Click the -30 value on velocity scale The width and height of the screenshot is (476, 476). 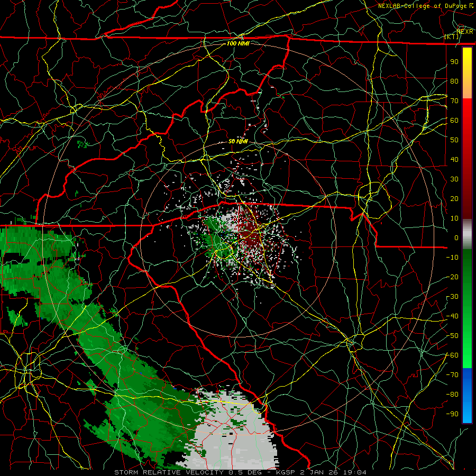(x=452, y=297)
